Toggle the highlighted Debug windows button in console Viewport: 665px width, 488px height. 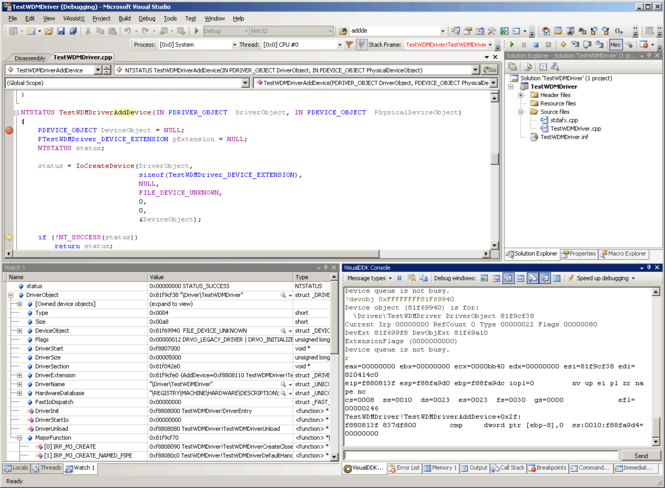508,278
